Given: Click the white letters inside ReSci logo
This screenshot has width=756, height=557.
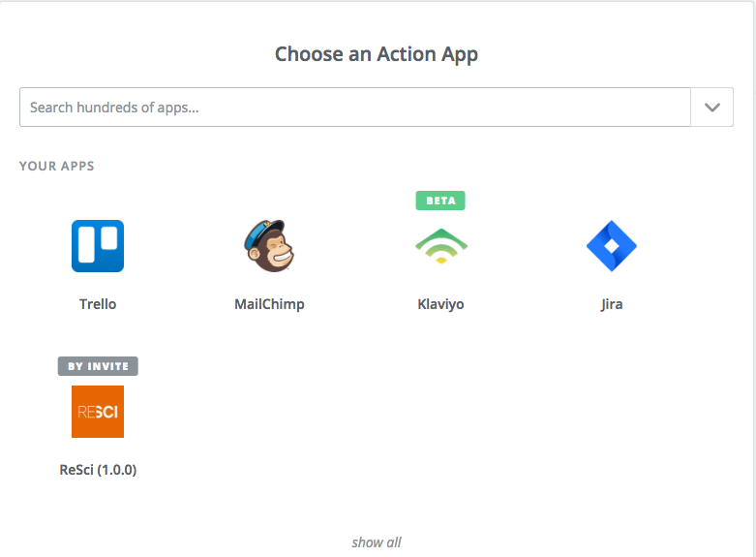Looking at the screenshot, I should click(98, 412).
